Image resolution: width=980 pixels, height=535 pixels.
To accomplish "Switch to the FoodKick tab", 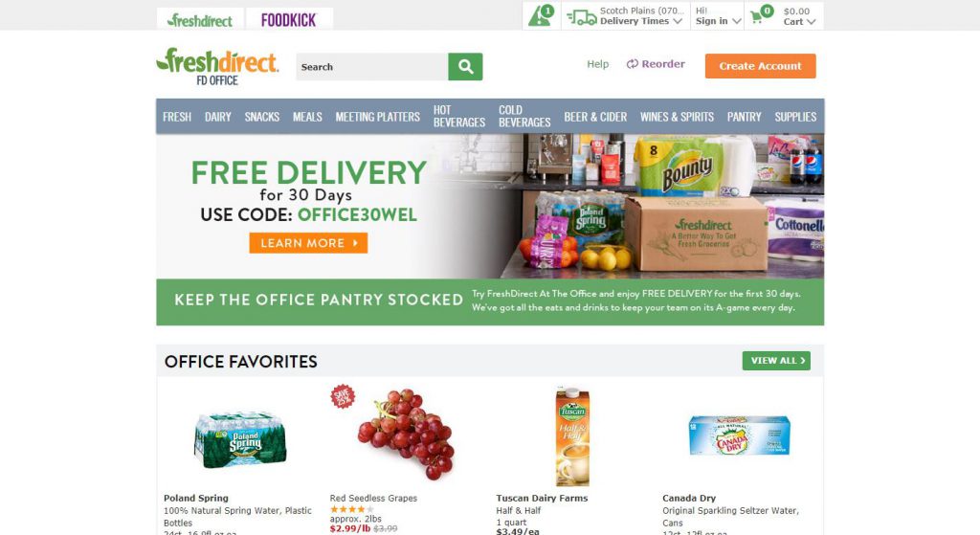I will tap(289, 20).
